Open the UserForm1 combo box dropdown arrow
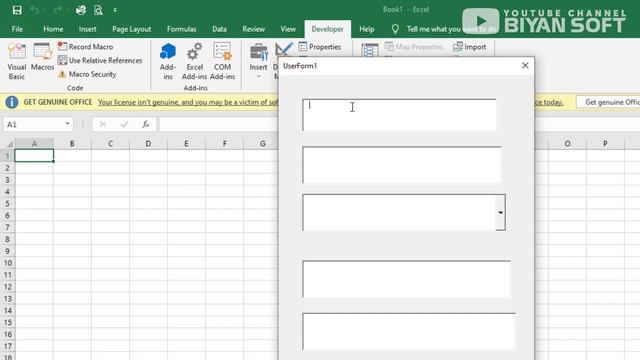 500,213
